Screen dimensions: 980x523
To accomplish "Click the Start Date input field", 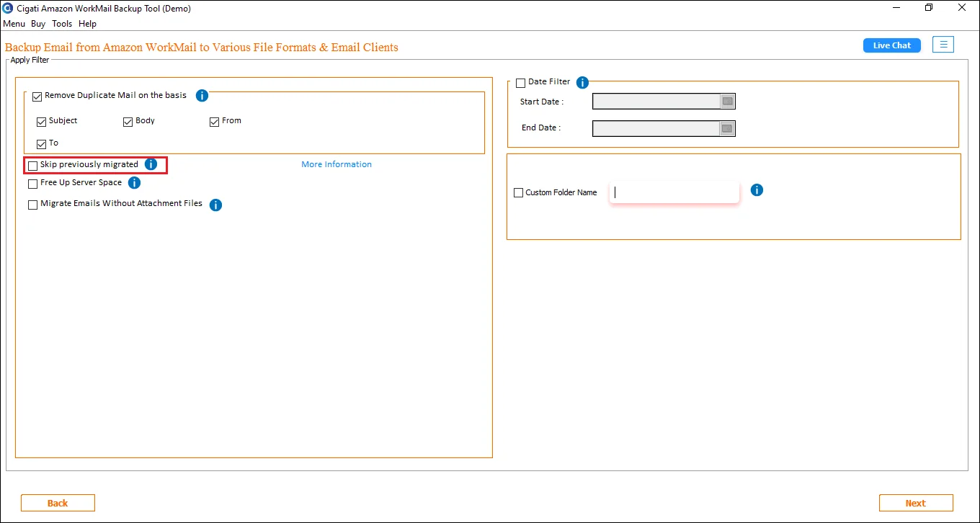I will click(x=656, y=102).
